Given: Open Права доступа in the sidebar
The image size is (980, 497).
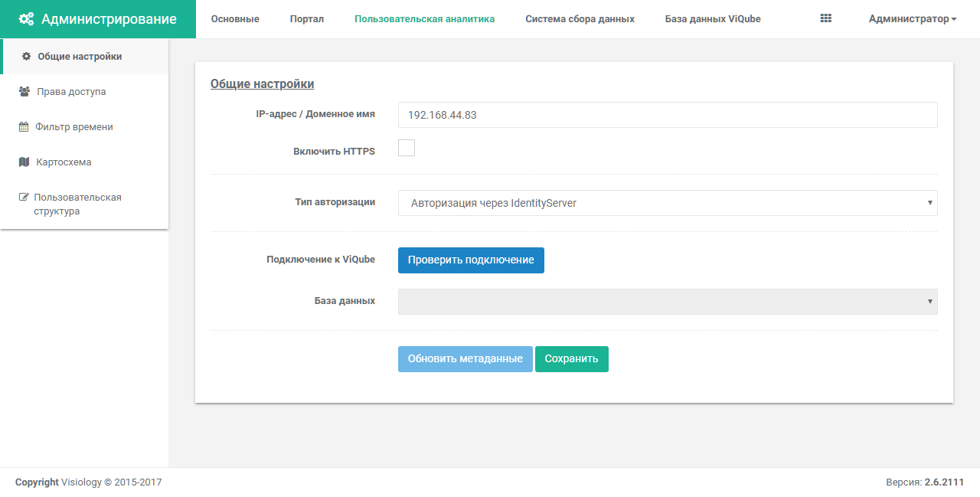Looking at the screenshot, I should pos(84,92).
